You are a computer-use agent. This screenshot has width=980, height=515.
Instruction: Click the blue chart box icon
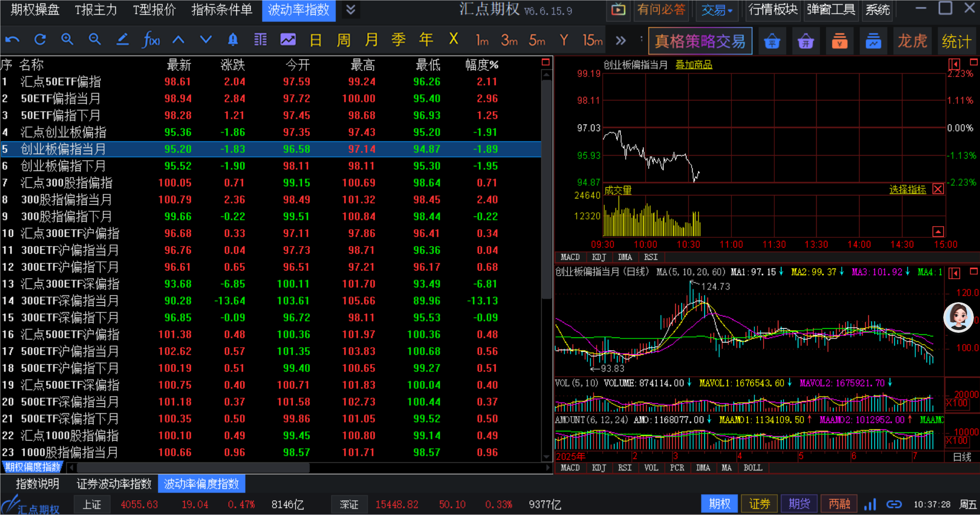click(873, 41)
